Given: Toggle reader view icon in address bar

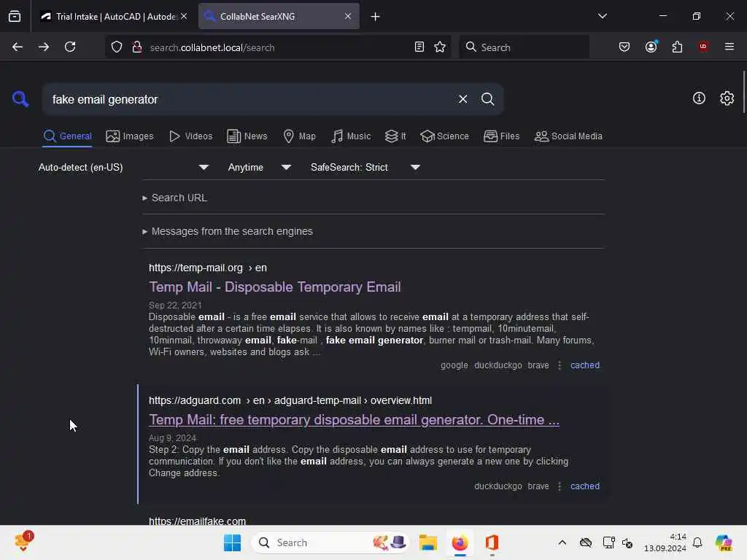Looking at the screenshot, I should (x=419, y=47).
